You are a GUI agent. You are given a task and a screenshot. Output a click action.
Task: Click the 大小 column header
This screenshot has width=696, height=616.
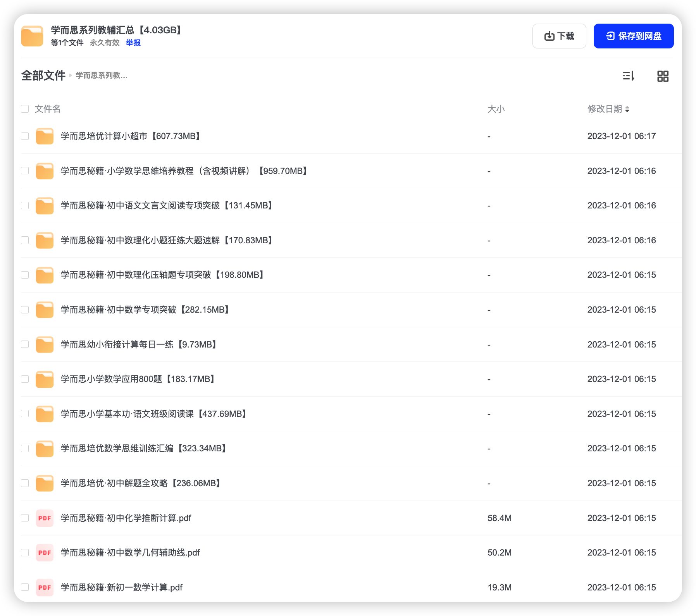(496, 109)
